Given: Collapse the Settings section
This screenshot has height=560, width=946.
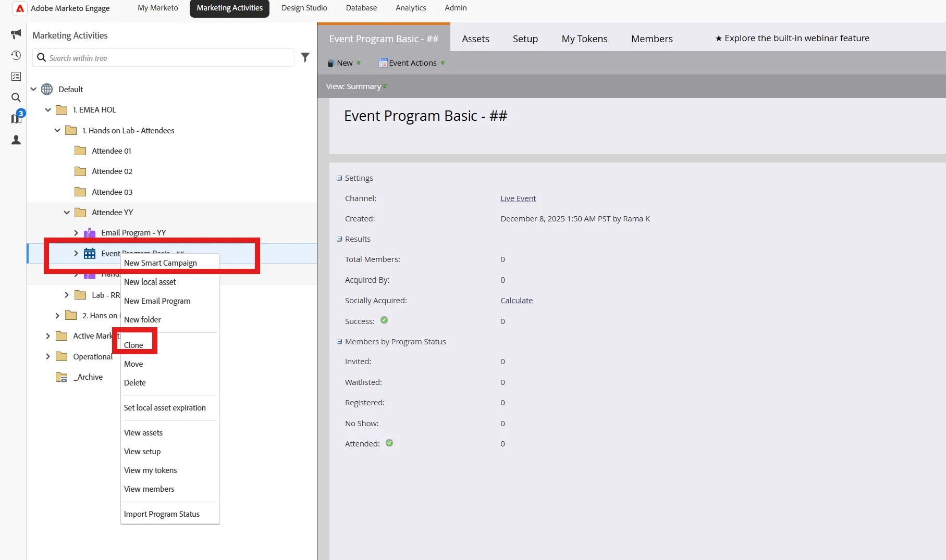Looking at the screenshot, I should click(339, 178).
